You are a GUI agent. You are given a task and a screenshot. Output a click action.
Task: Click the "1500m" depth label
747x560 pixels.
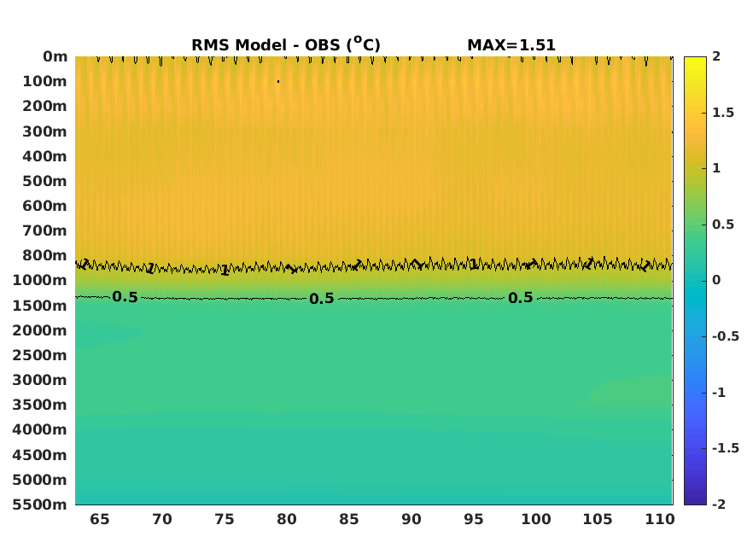point(40,306)
